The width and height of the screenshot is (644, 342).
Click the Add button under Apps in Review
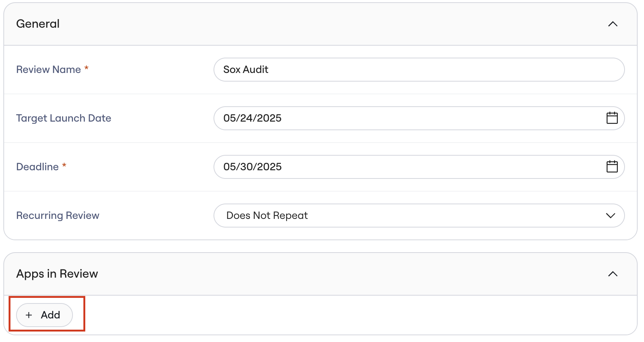point(45,315)
